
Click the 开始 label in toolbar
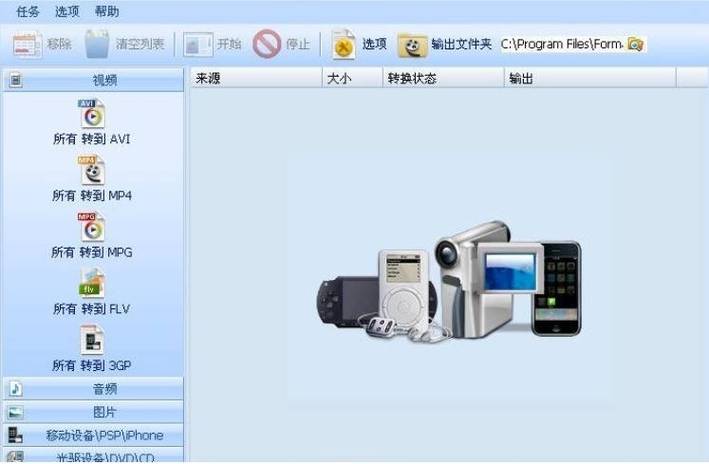click(229, 44)
